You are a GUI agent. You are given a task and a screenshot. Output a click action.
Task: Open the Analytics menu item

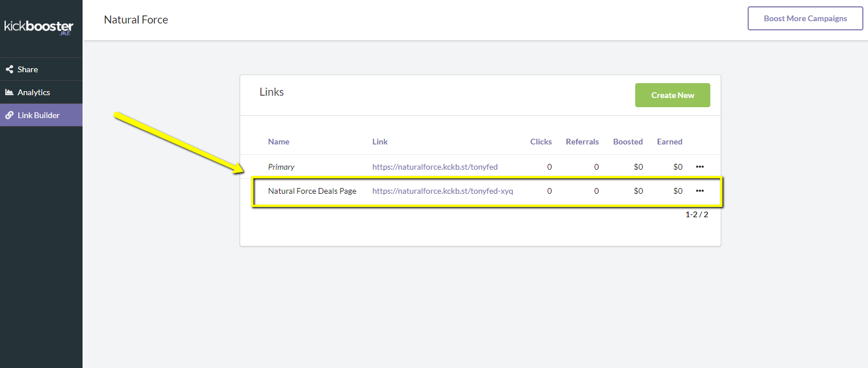41,92
